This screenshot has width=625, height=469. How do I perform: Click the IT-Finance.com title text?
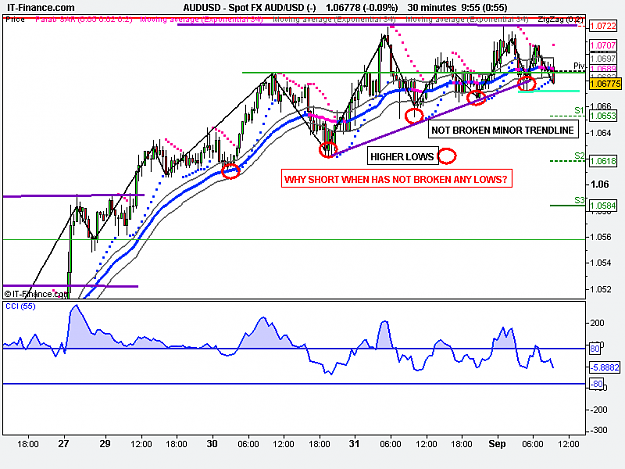pyautogui.click(x=41, y=8)
